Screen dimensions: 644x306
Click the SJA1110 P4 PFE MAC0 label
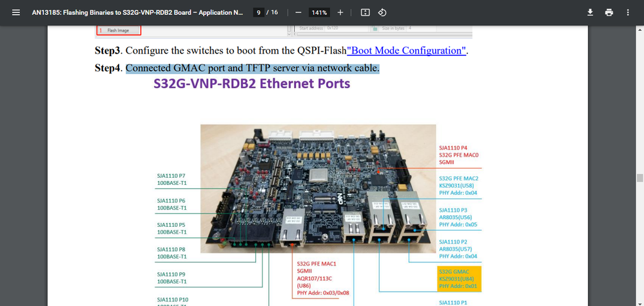click(459, 155)
